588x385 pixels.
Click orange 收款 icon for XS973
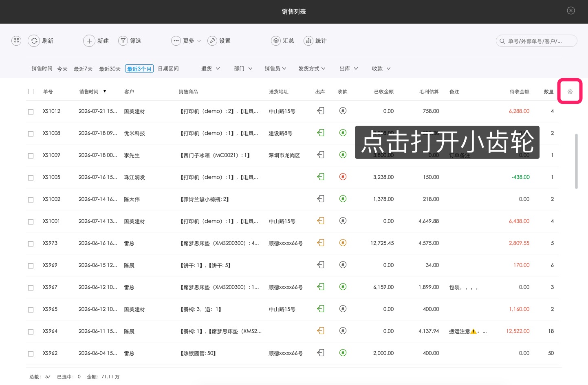(343, 243)
